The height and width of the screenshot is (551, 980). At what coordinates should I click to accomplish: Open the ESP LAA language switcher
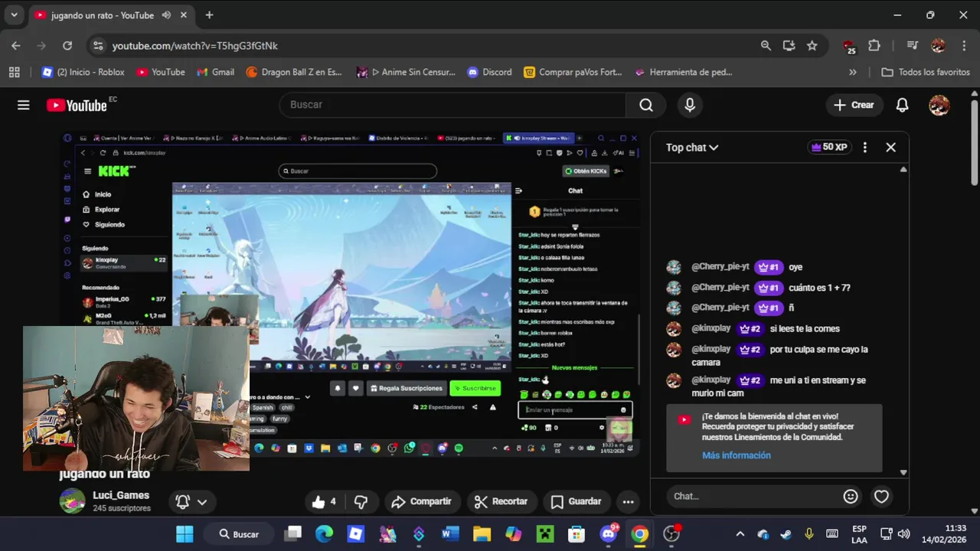[x=859, y=534]
